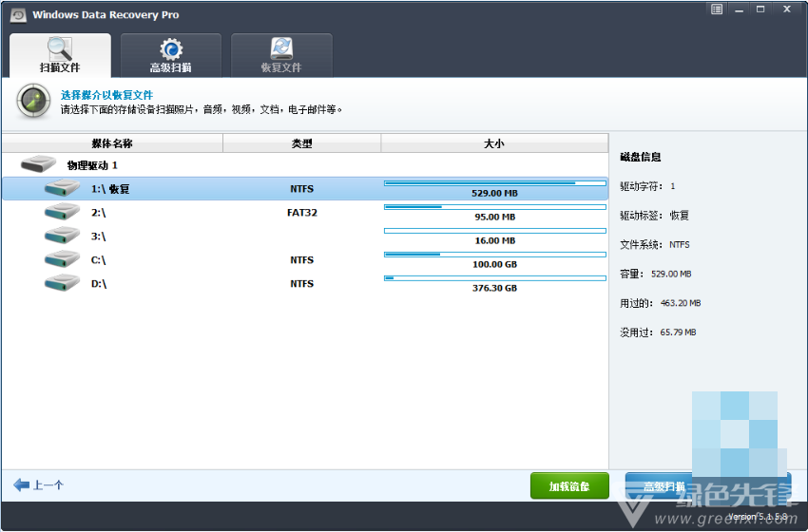Sort by the 类型 column header

point(302,143)
